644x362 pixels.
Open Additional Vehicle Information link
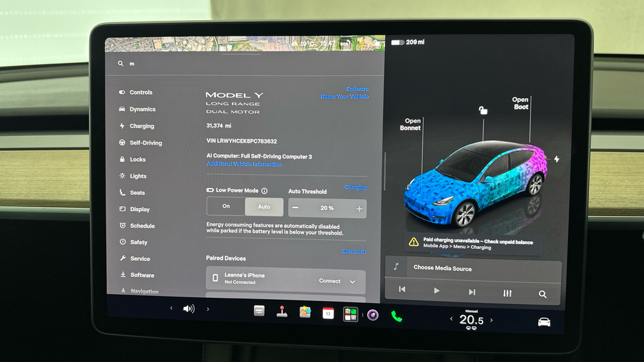pyautogui.click(x=244, y=164)
